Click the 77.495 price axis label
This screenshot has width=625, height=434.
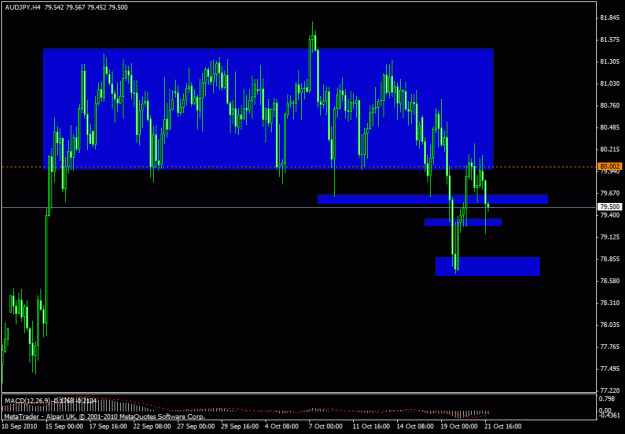click(610, 369)
